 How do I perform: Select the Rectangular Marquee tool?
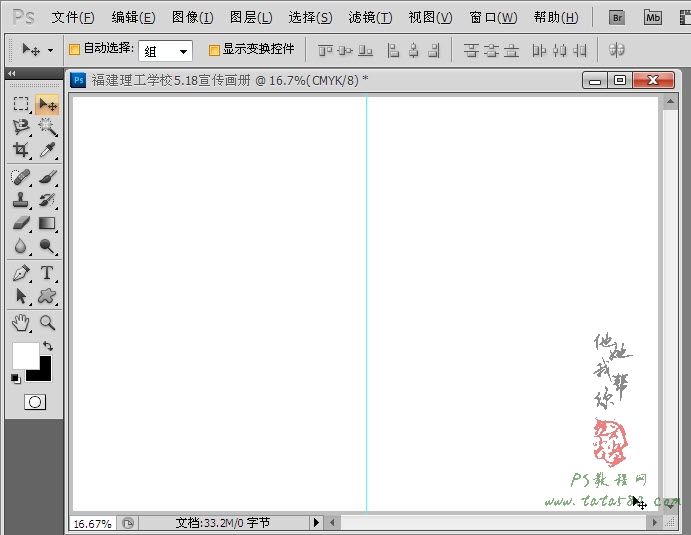tap(21, 104)
